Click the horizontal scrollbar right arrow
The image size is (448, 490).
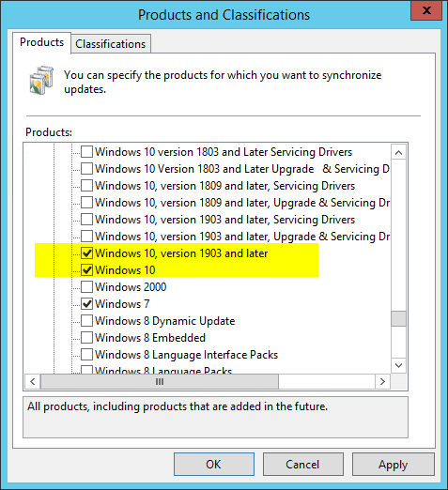[382, 382]
